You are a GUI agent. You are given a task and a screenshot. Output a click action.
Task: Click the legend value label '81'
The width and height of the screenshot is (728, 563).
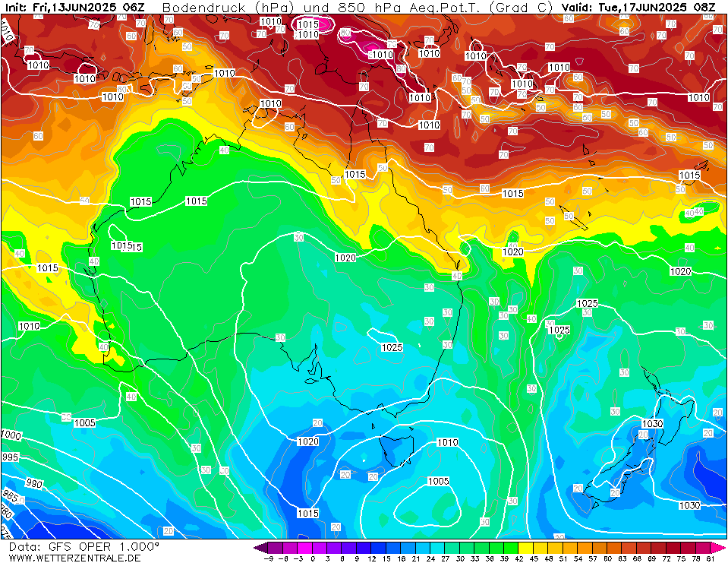coord(710,558)
